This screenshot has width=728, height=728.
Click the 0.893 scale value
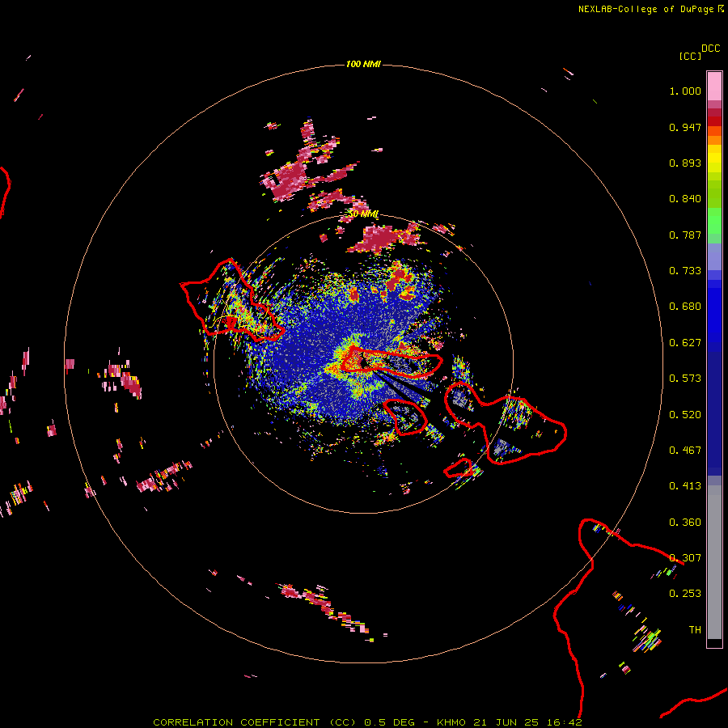[x=685, y=163]
